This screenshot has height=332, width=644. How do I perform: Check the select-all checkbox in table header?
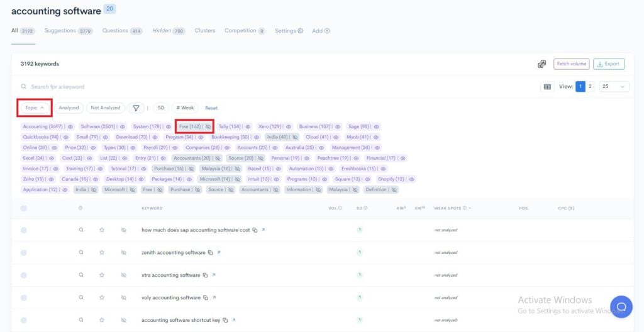coord(24,208)
